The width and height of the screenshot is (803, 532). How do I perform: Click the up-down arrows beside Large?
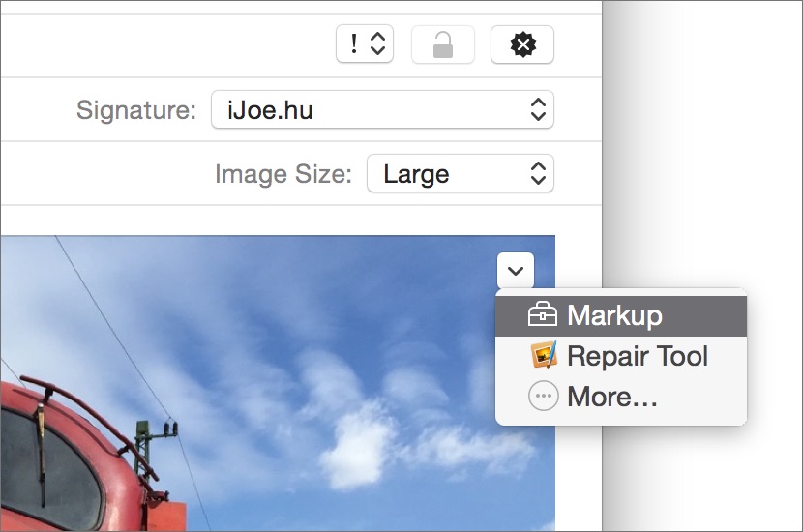(x=538, y=173)
